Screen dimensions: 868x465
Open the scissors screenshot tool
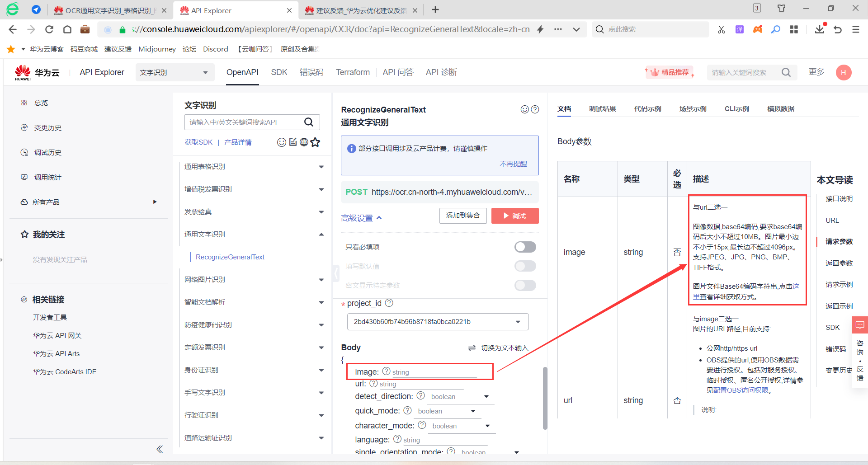(721, 29)
